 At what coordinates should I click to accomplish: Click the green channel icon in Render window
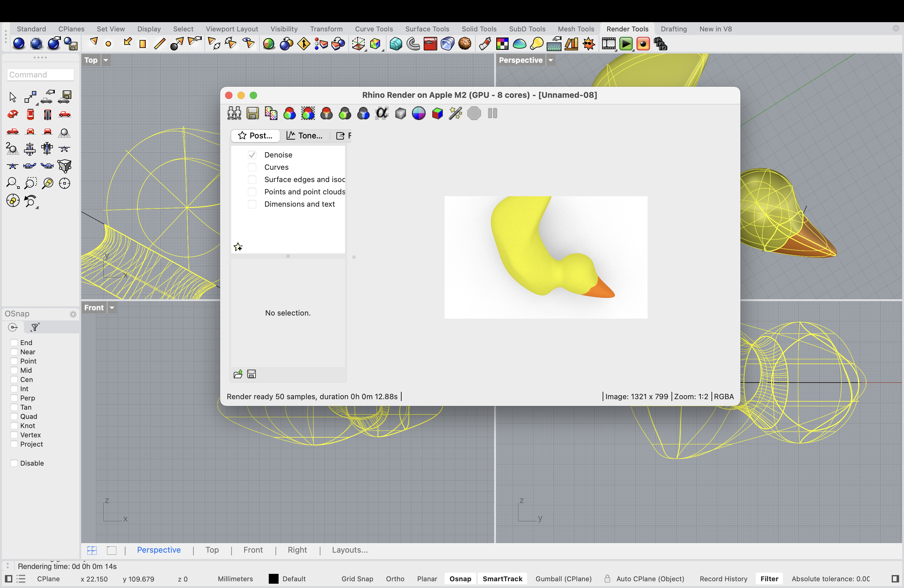click(x=345, y=113)
